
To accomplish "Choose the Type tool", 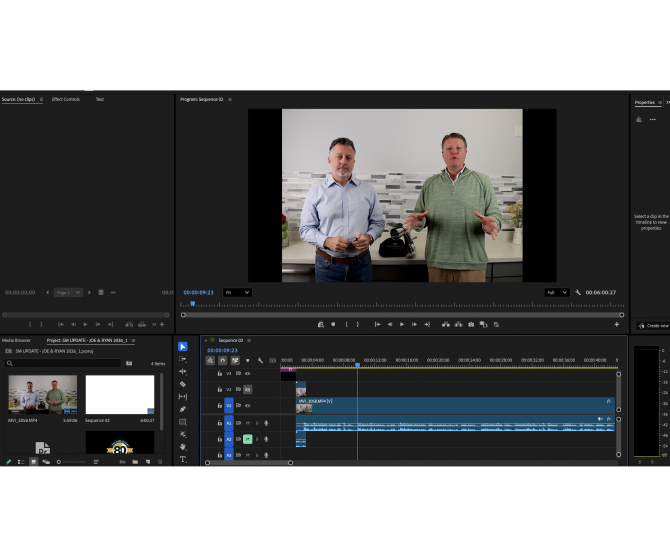I will 183,459.
